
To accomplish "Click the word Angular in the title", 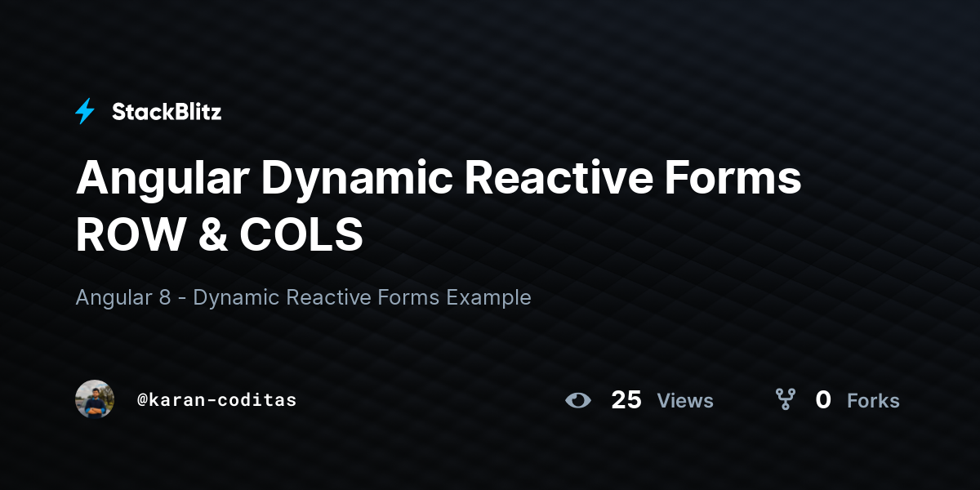I will (163, 180).
